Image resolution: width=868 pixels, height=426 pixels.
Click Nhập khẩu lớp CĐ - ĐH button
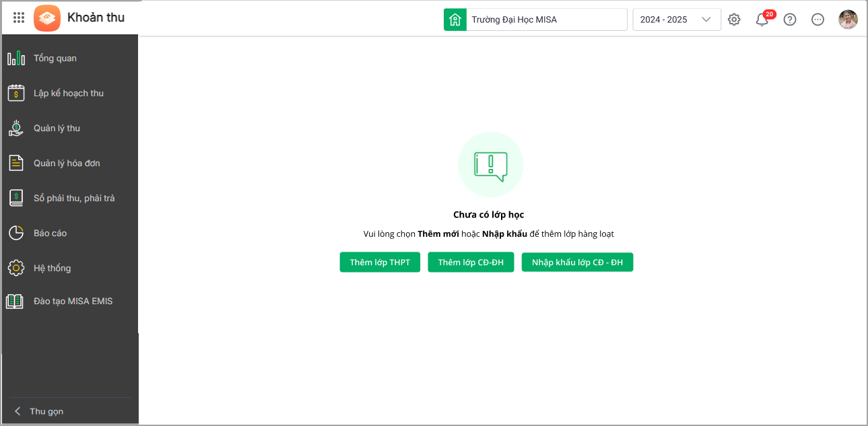pos(577,262)
